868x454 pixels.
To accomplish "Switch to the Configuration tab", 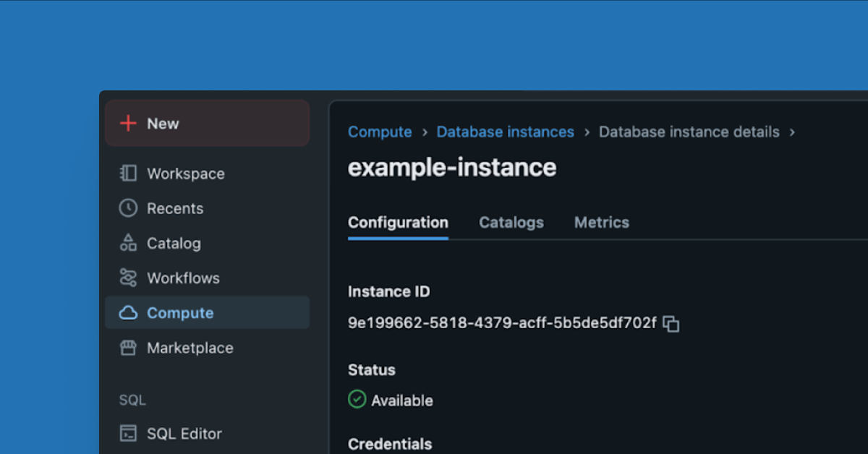I will [398, 223].
